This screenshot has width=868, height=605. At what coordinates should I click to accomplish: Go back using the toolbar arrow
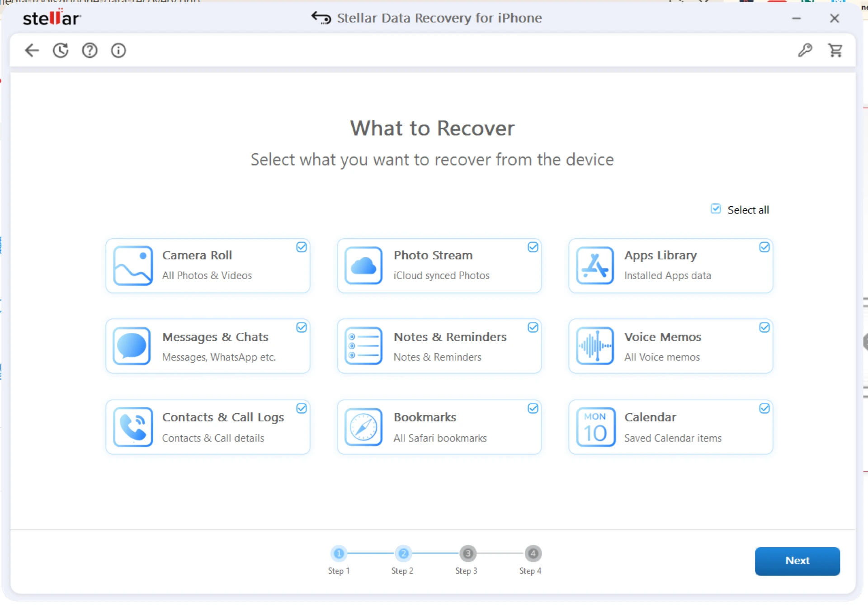tap(32, 50)
